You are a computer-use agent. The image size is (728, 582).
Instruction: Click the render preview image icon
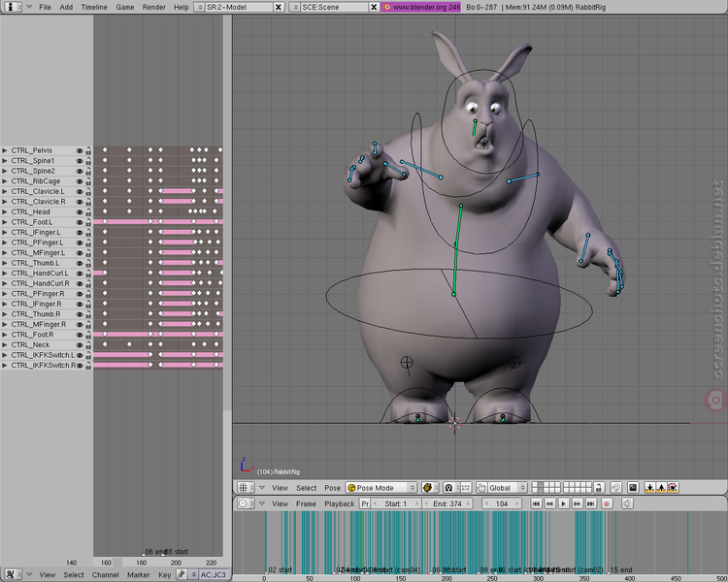(x=632, y=488)
